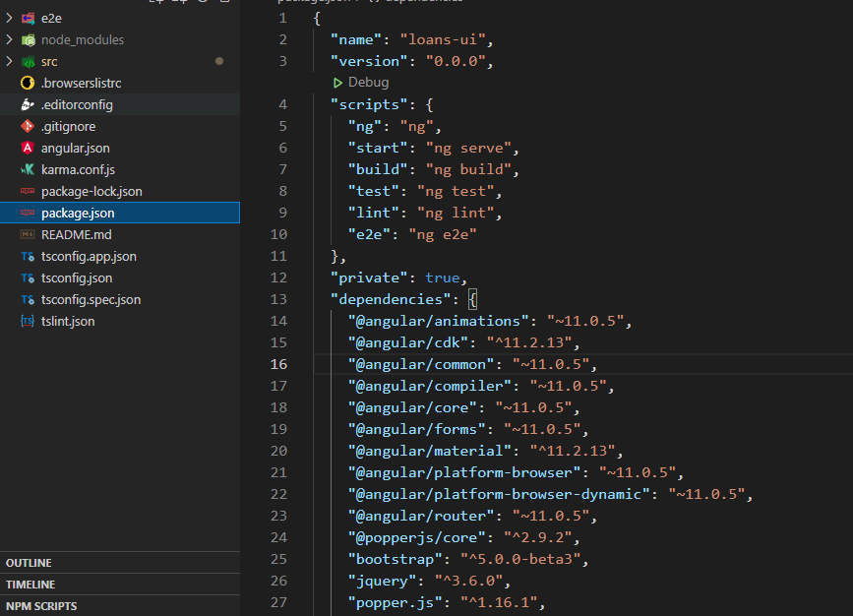Image resolution: width=853 pixels, height=616 pixels.
Task: Click the npm icon beside package.json
Action: pos(28,213)
